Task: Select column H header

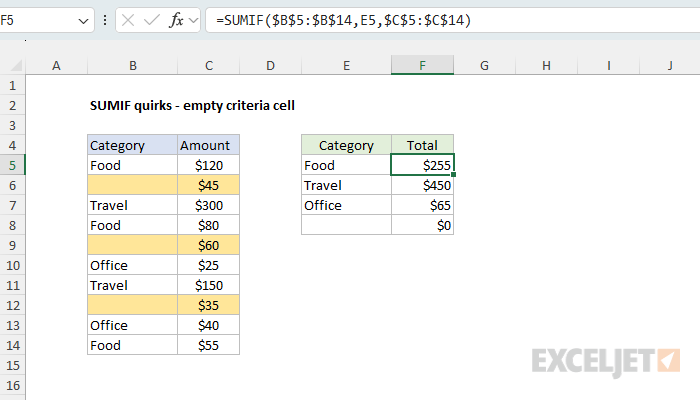Action: click(546, 66)
